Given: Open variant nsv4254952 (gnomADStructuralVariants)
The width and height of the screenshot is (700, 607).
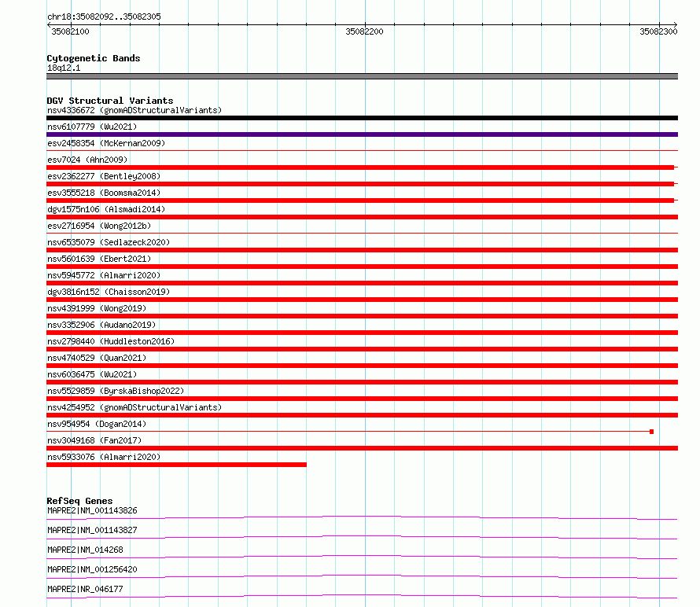Looking at the screenshot, I should tap(134, 407).
